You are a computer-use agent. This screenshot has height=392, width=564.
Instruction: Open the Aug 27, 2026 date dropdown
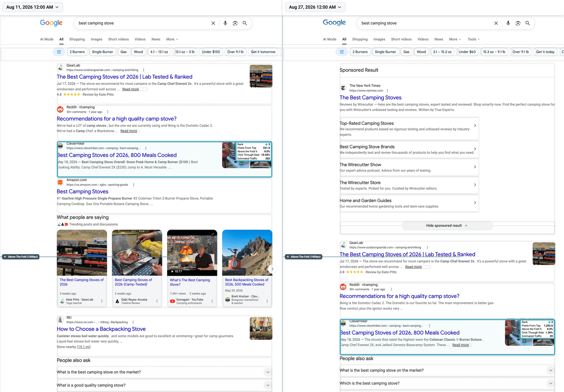315,7
